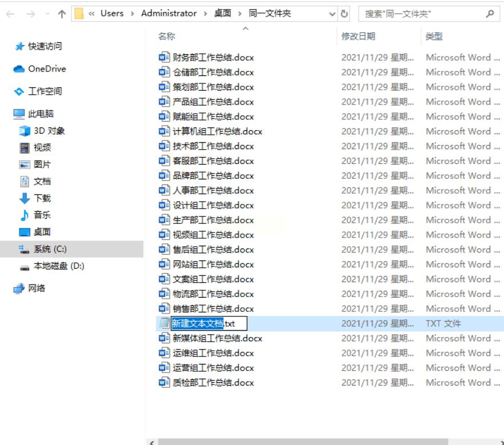Select file 计算机组工作总结.docx
The image size is (504, 445).
click(217, 131)
